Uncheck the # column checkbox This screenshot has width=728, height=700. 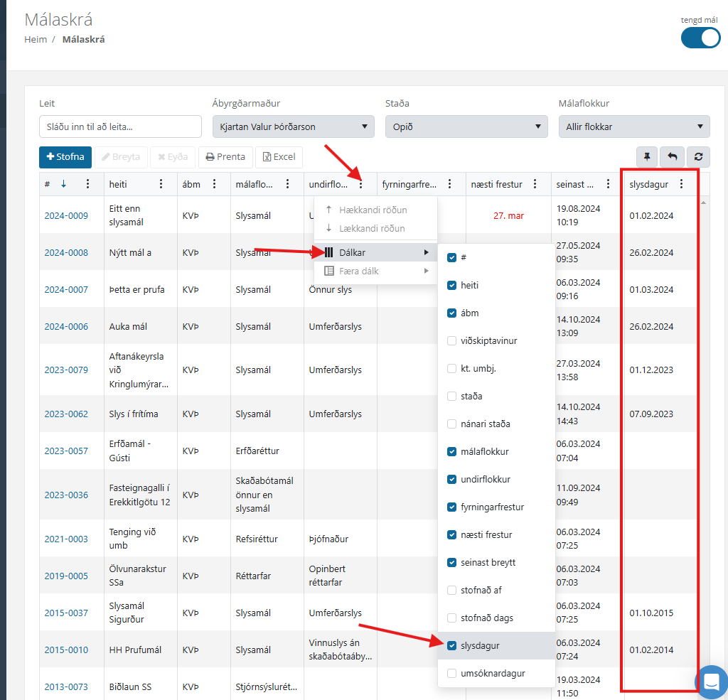point(451,258)
